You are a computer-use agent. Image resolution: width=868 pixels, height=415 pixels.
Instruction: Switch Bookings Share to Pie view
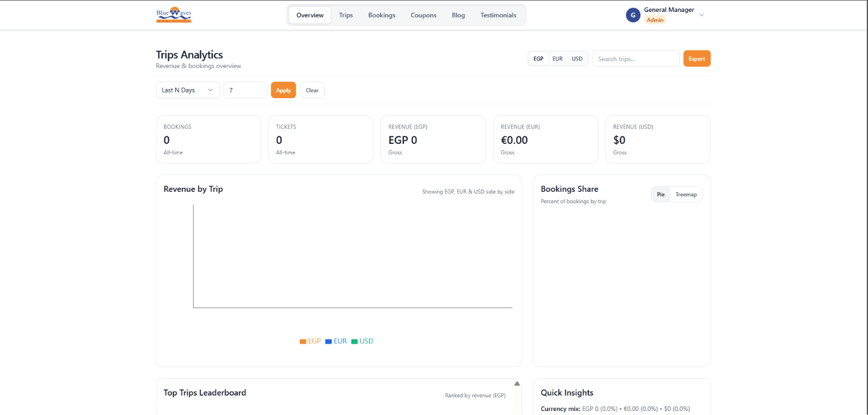click(x=660, y=195)
